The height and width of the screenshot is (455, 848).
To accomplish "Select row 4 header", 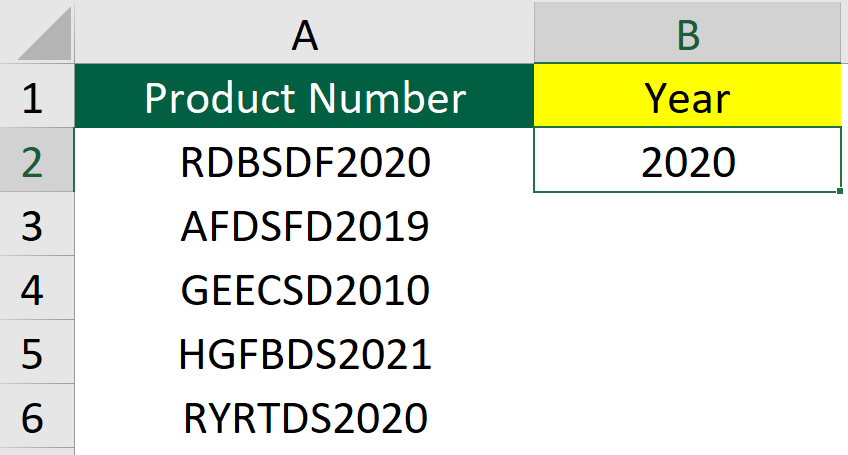I will [x=37, y=288].
